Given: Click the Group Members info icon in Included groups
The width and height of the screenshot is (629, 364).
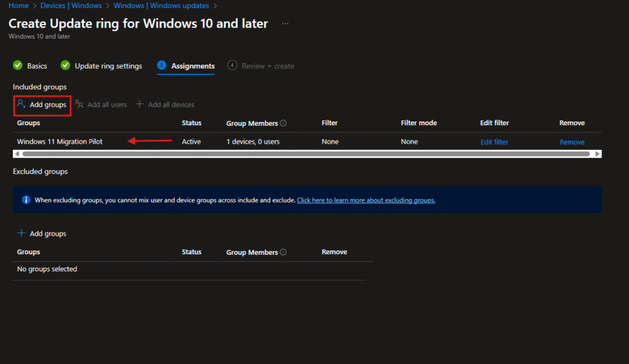Looking at the screenshot, I should (x=283, y=123).
